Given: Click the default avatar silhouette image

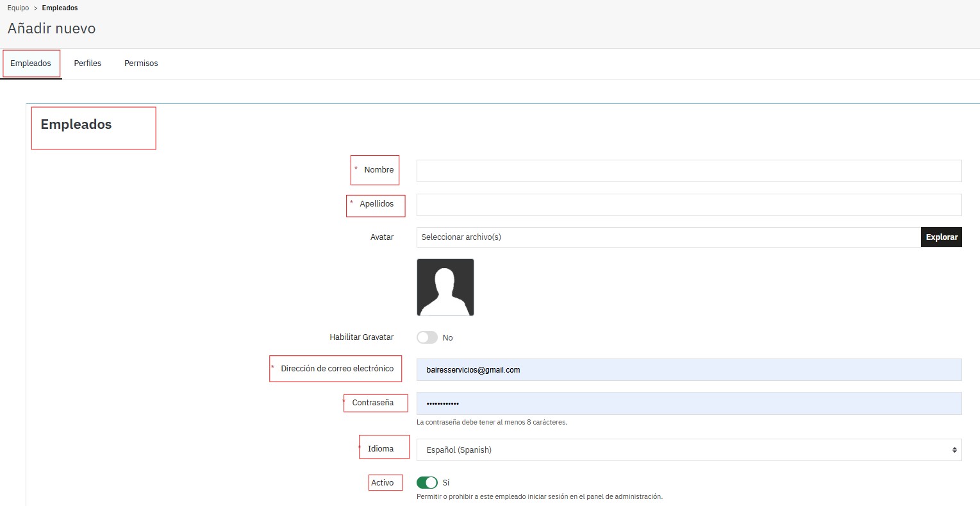Looking at the screenshot, I should coord(445,287).
